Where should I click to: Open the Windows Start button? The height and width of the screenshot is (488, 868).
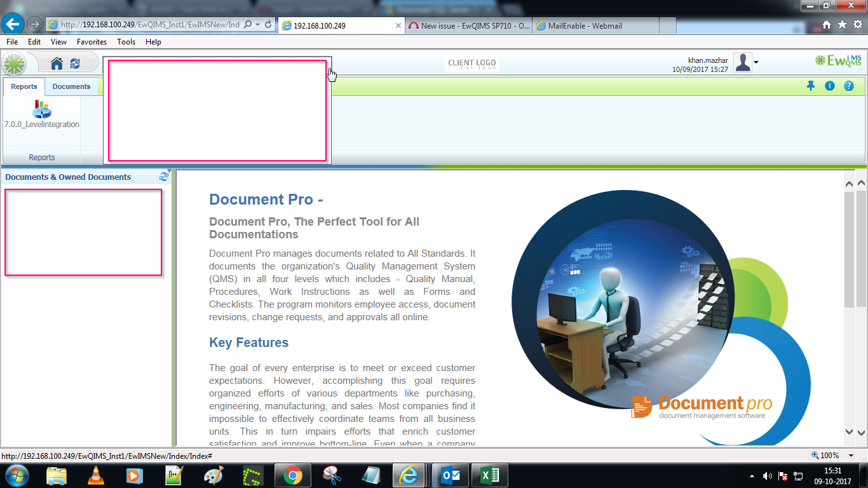(16, 475)
